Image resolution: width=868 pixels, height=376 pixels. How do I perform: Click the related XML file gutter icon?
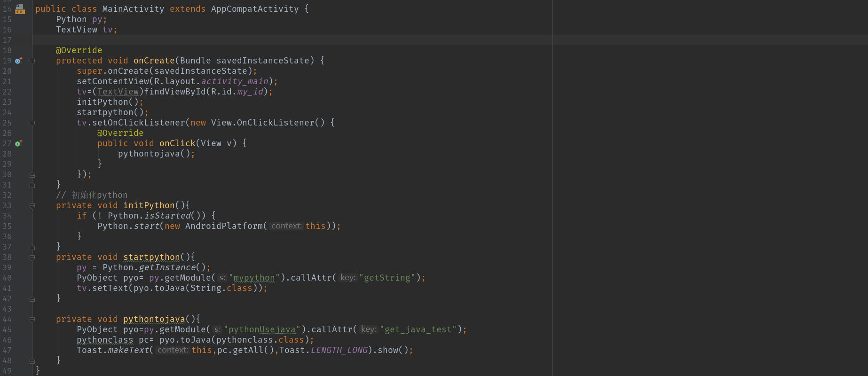pyautogui.click(x=20, y=9)
